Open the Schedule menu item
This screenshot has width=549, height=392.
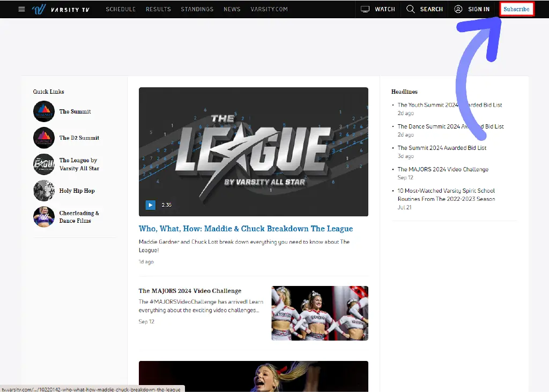121,9
